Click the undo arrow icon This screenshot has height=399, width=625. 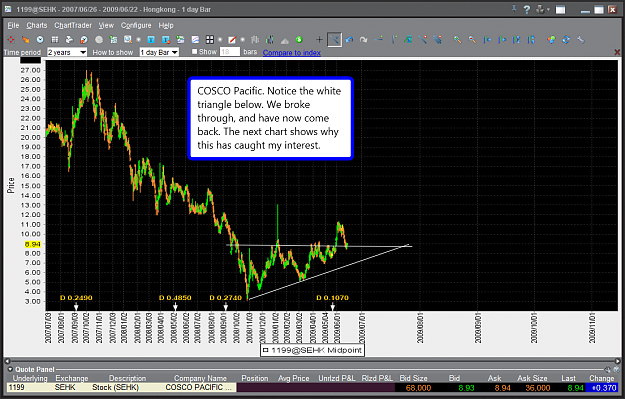(349, 39)
